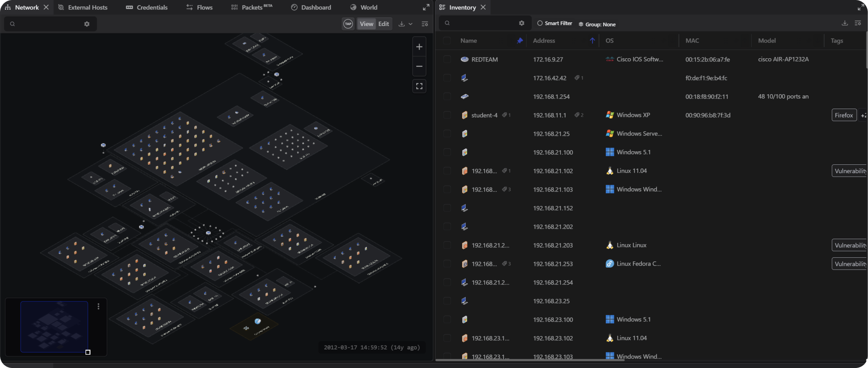Expand the Network panel to fullscreen

pos(426,7)
